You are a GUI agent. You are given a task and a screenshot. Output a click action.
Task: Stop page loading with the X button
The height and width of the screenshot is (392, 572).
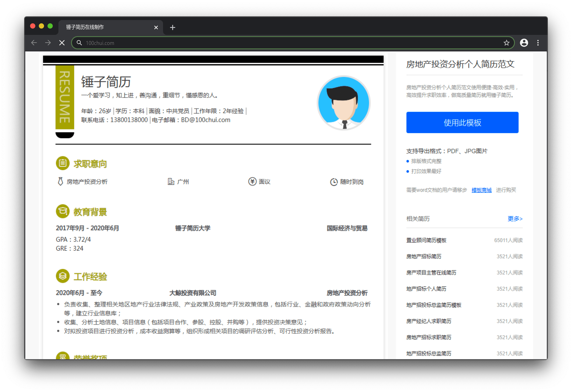click(x=62, y=43)
